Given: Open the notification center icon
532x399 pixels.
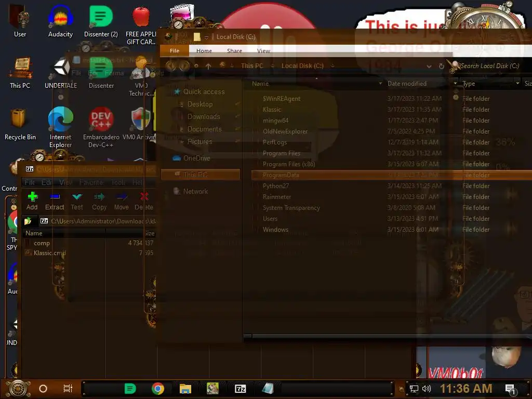Looking at the screenshot, I should tap(510, 389).
